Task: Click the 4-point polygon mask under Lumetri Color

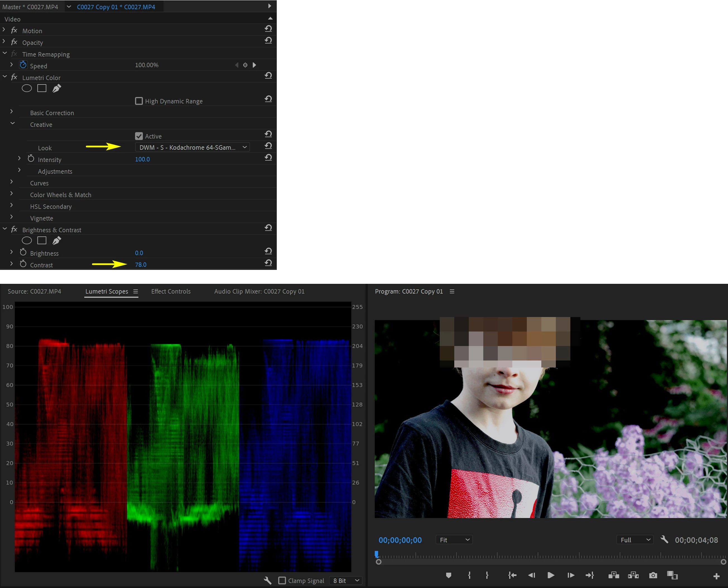Action: tap(42, 89)
